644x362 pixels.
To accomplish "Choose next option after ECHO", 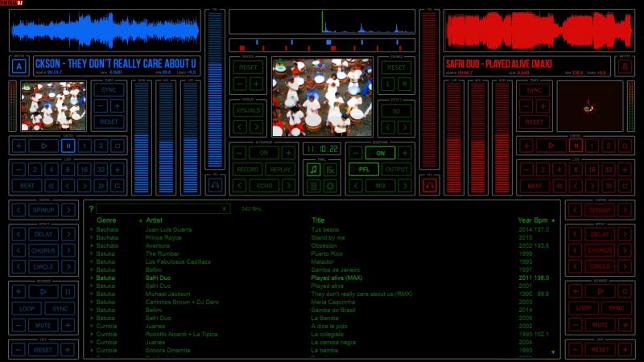I will coord(289,186).
